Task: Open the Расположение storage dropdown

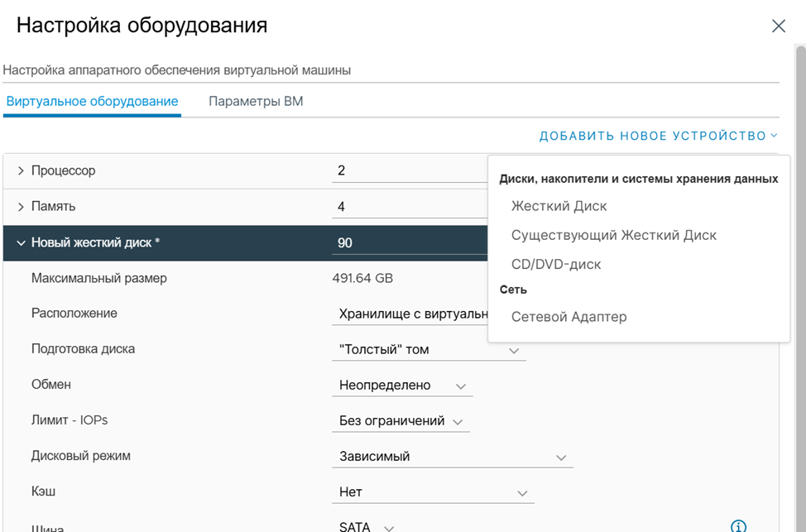Action: pyautogui.click(x=410, y=314)
